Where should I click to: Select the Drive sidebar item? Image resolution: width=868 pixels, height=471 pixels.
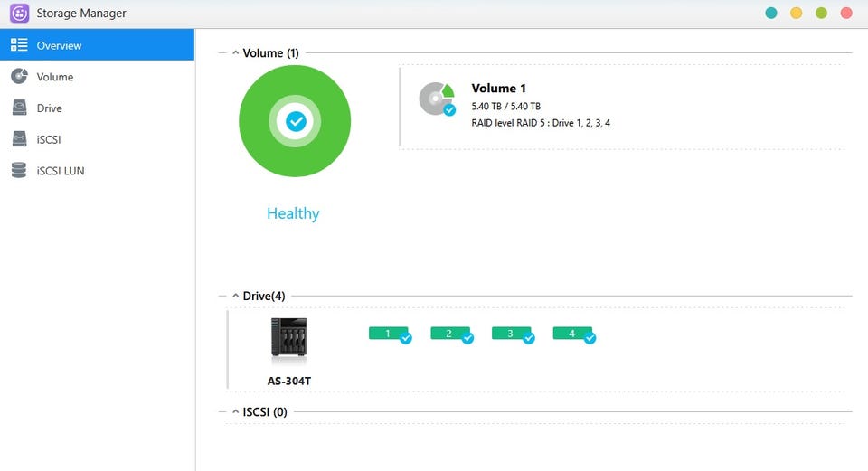click(x=49, y=108)
